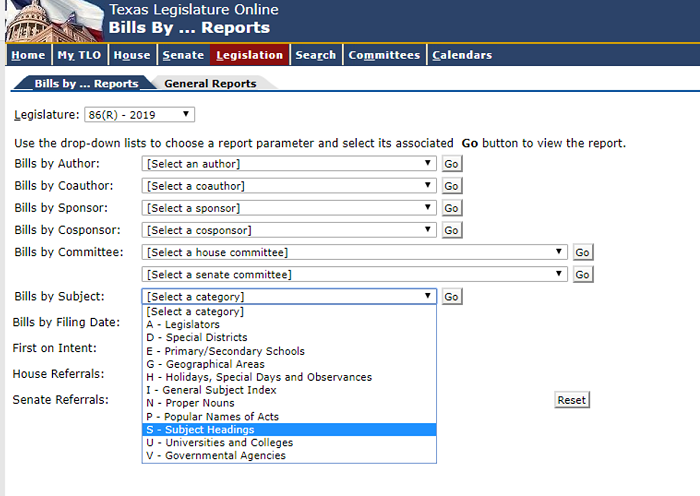Open the Legislature 86(R) - 2019 dropdown
Viewport: 700px width, 496px height.
139,115
